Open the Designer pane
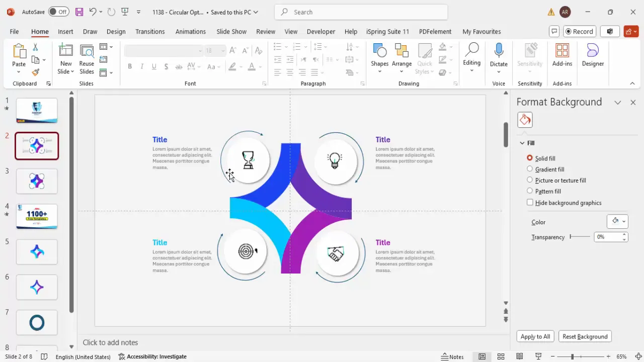 (593, 55)
